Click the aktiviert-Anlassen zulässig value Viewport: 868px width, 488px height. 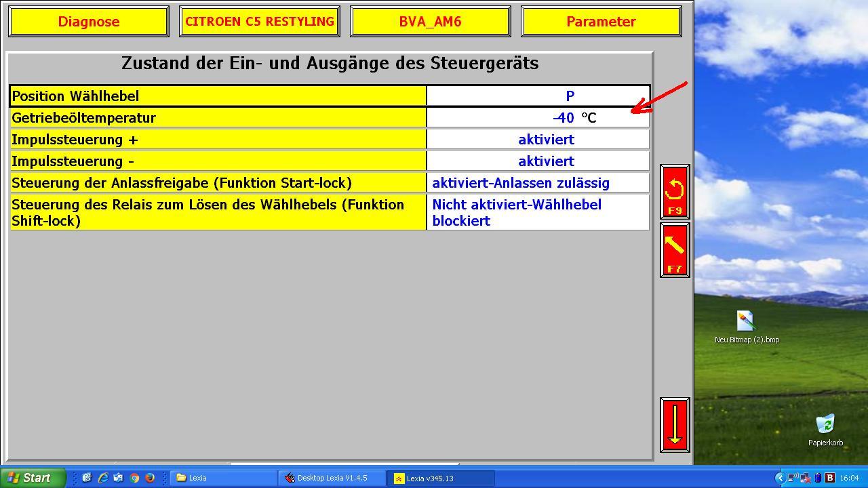click(x=538, y=183)
